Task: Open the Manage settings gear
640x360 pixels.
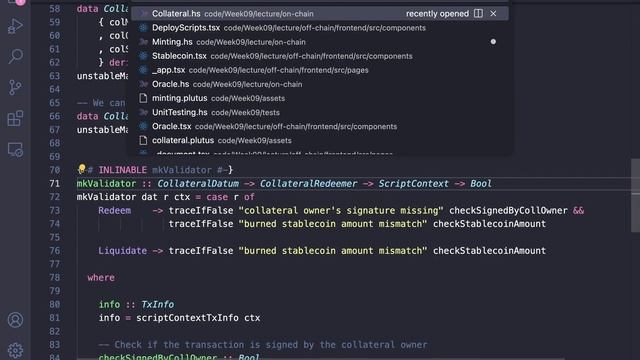Action: click(x=15, y=350)
